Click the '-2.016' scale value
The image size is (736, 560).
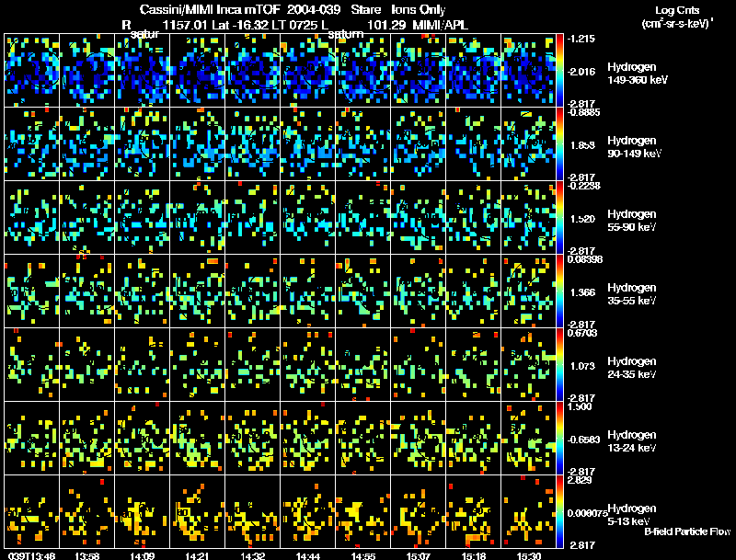pyautogui.click(x=581, y=72)
